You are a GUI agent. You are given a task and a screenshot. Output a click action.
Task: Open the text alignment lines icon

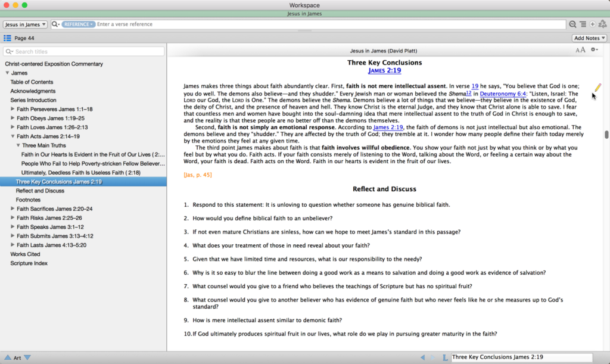click(583, 24)
